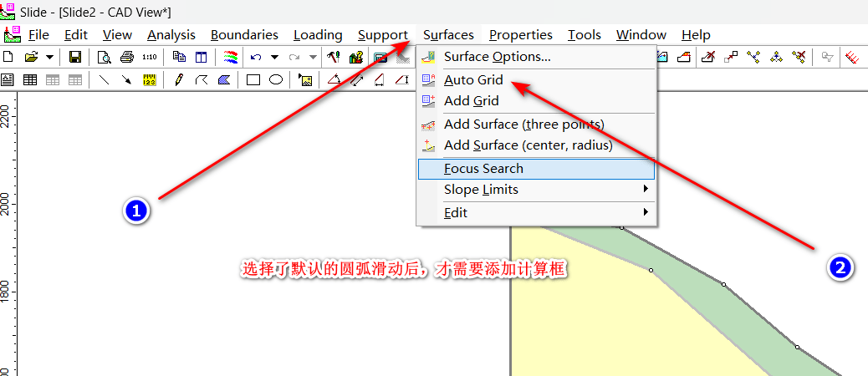Image resolution: width=868 pixels, height=376 pixels.
Task: Choose Surface Options... from the Surfaces menu
Action: coord(536,57)
